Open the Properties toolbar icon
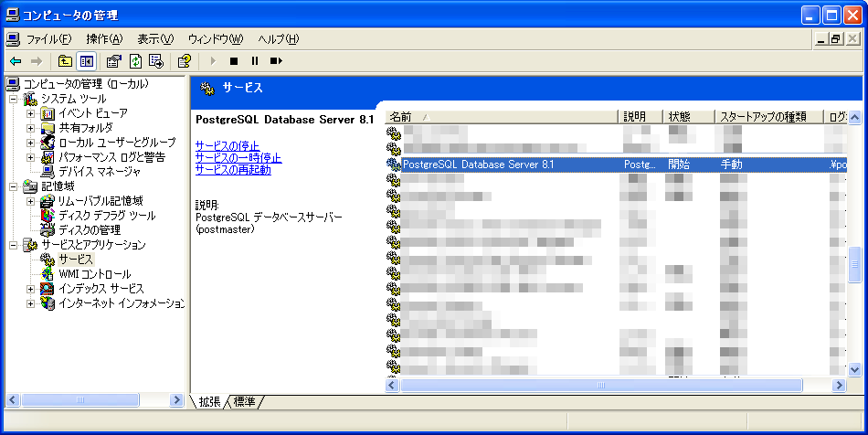Viewport: 868px width, 435px height. [x=113, y=61]
